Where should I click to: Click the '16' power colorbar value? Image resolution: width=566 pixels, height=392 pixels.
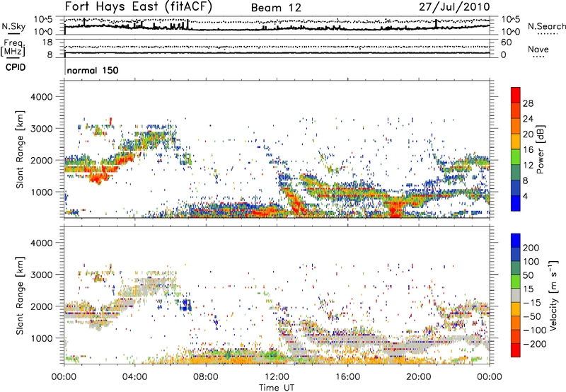pos(528,150)
